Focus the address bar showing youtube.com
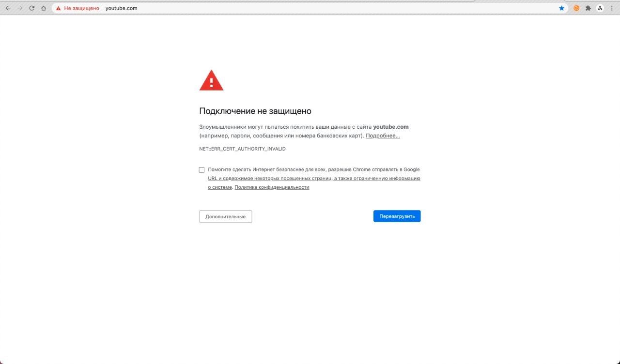Image resolution: width=620 pixels, height=364 pixels. (310, 8)
